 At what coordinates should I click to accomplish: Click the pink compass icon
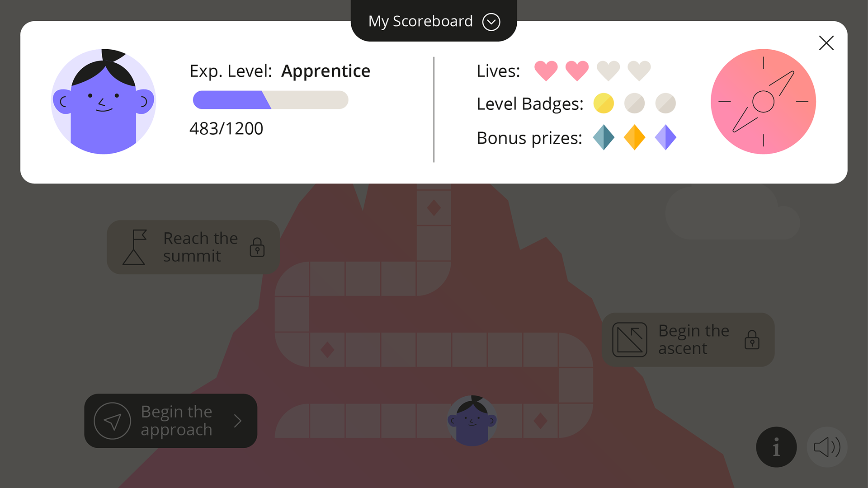[x=763, y=102]
